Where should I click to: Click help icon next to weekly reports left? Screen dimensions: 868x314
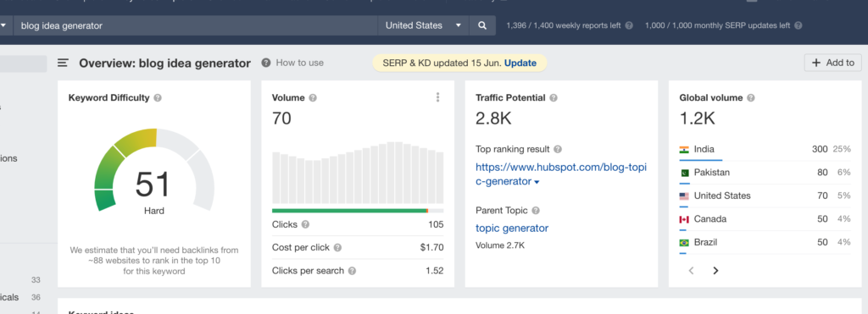(629, 25)
